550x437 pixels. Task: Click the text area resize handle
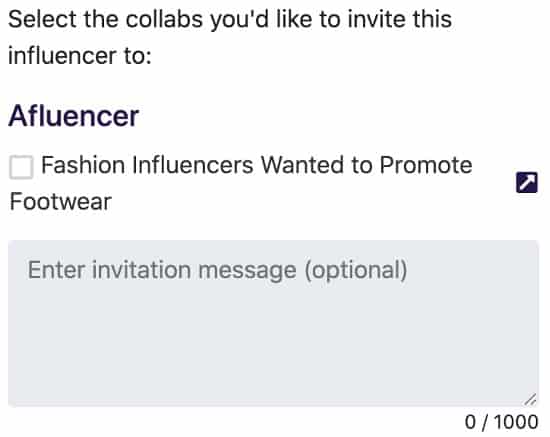click(x=531, y=399)
